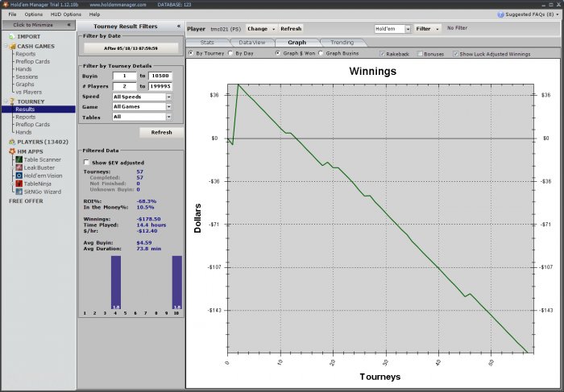Open the HUD Options menu
The image size is (564, 392).
[x=67, y=14]
